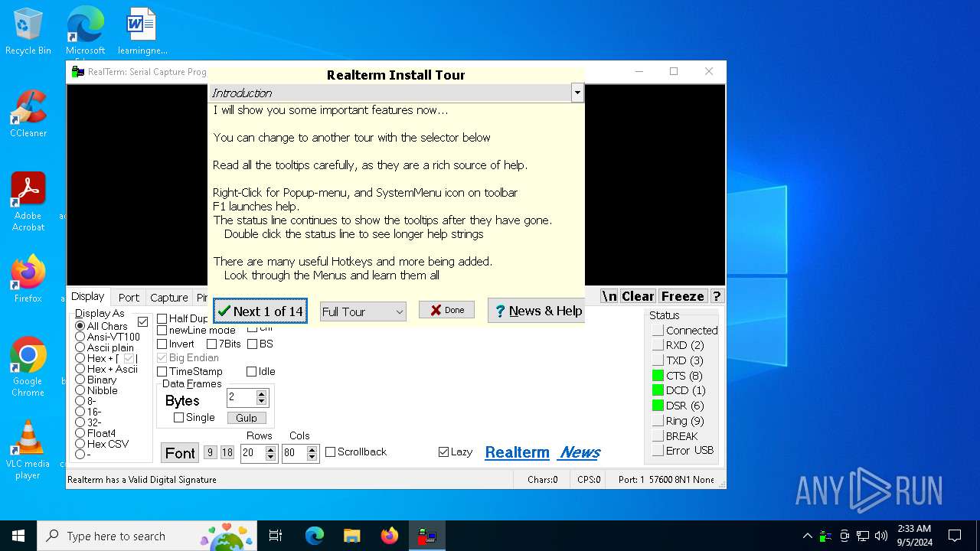
Task: Open News & Help button
Action: click(x=536, y=311)
